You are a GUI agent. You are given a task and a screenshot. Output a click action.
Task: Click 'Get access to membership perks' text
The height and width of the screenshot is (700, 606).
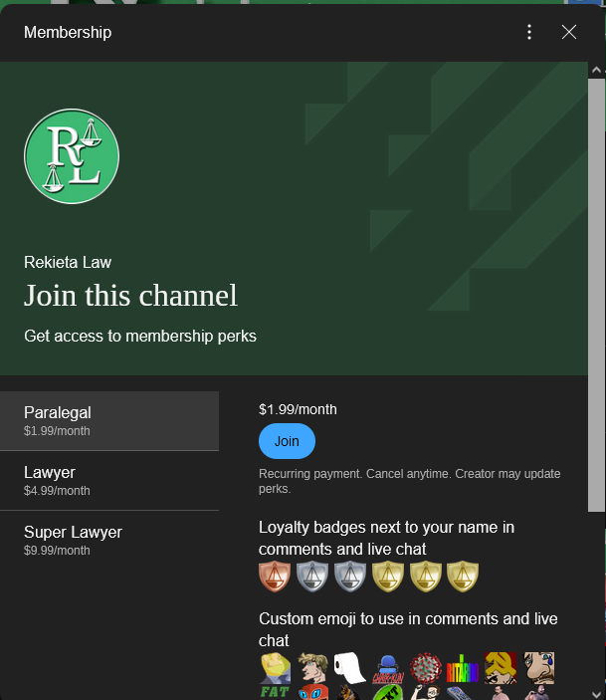point(140,336)
